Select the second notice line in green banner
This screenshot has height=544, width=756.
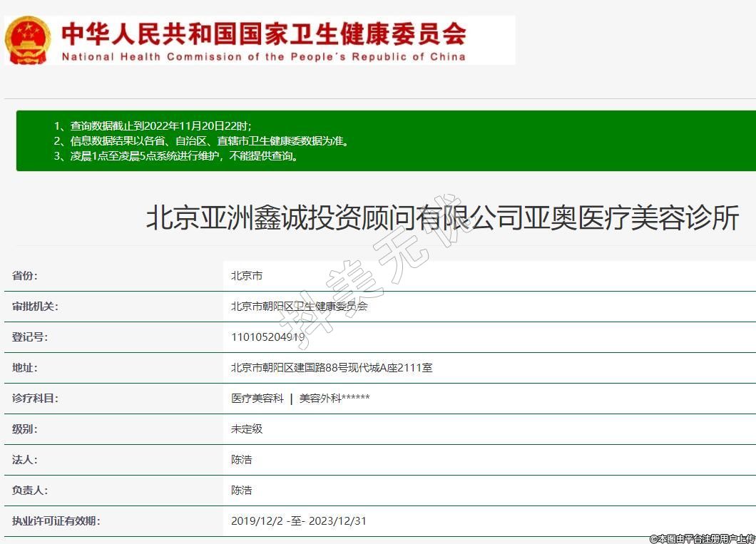pos(202,141)
